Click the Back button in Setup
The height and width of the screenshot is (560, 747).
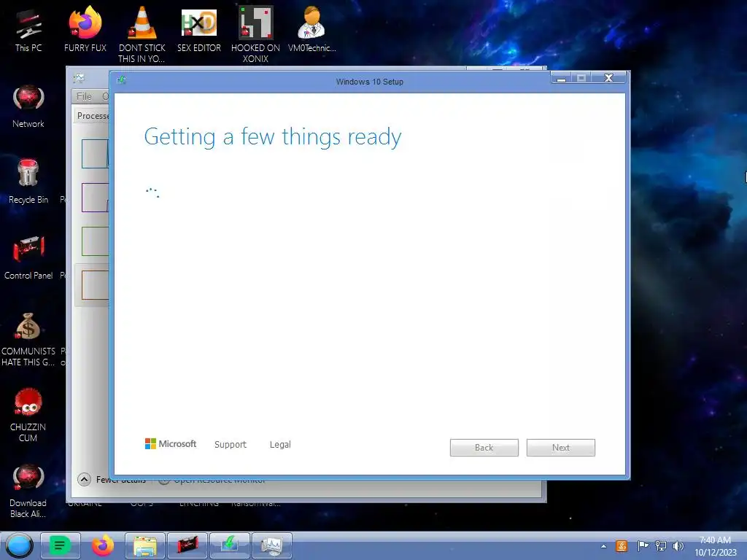coord(484,448)
